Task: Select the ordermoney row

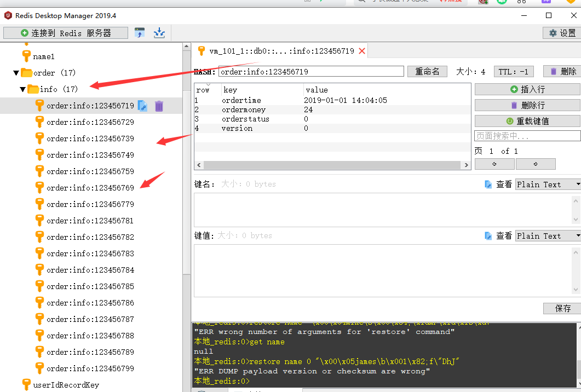Action: [332, 109]
